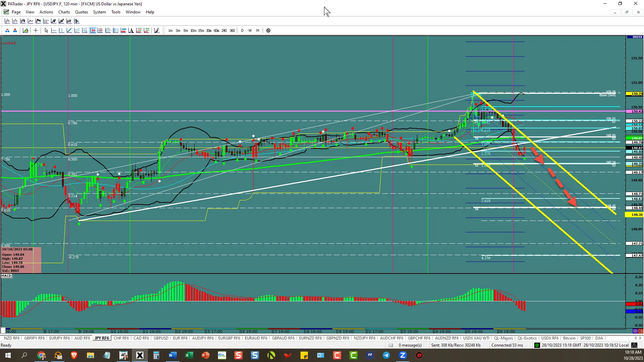This screenshot has width=644, height=362.
Task: Select the arrow pointer tool
Action: coord(46,31)
